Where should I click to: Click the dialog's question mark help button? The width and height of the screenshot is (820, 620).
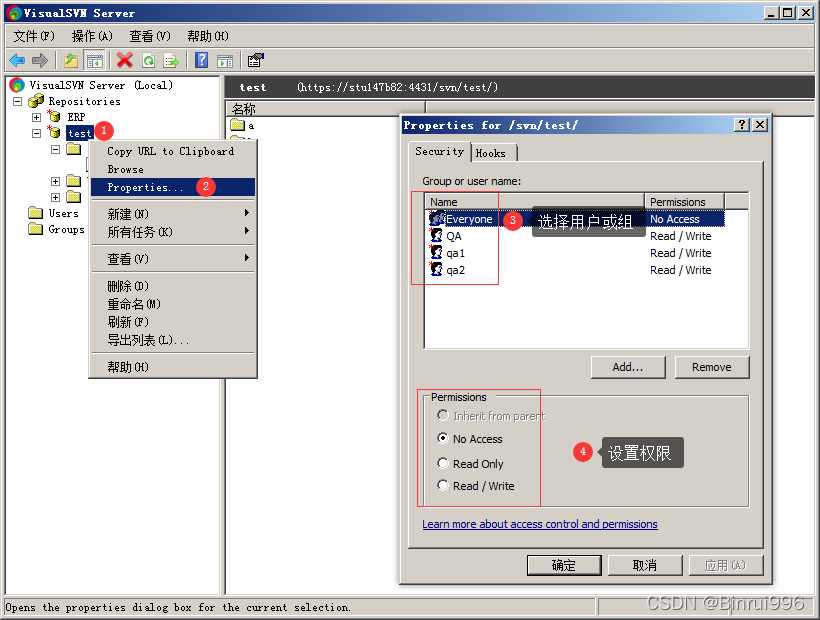click(x=742, y=124)
